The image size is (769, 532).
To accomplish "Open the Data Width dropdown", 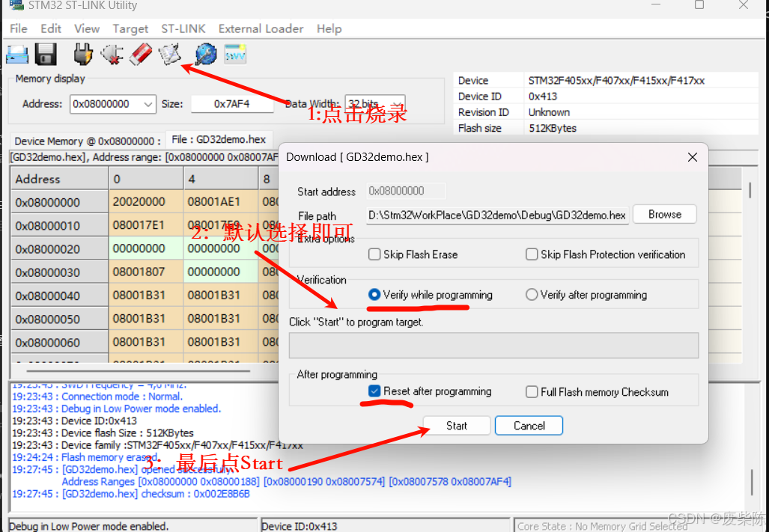I will pyautogui.click(x=398, y=104).
